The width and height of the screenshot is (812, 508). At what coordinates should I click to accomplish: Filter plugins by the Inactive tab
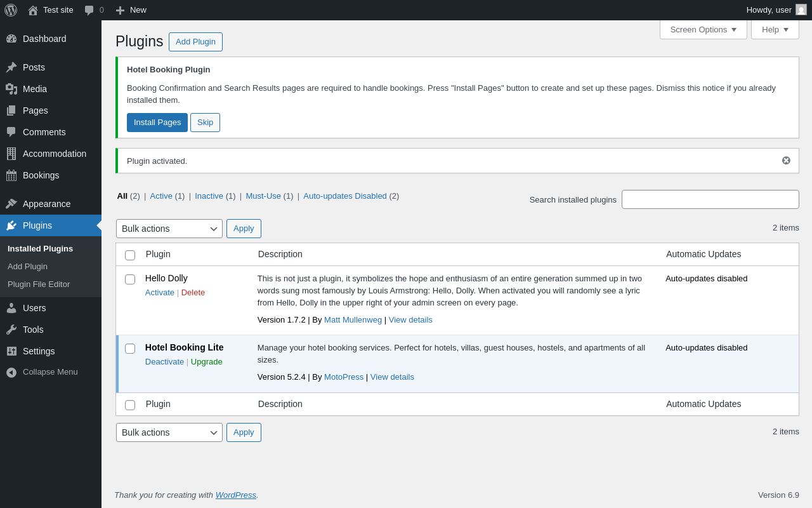point(209,196)
